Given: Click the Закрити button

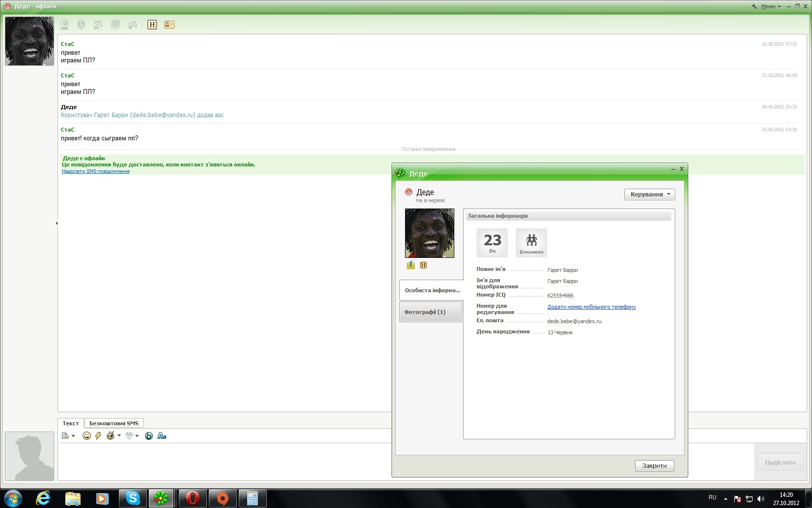Looking at the screenshot, I should (654, 465).
